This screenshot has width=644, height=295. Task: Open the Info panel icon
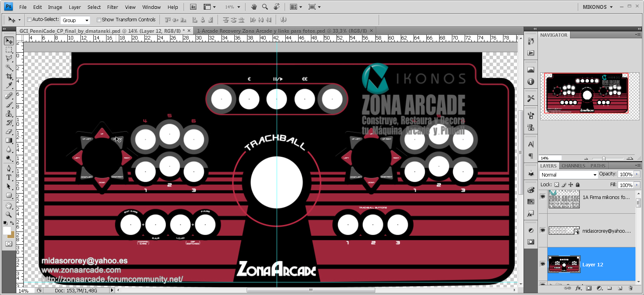coord(531,82)
